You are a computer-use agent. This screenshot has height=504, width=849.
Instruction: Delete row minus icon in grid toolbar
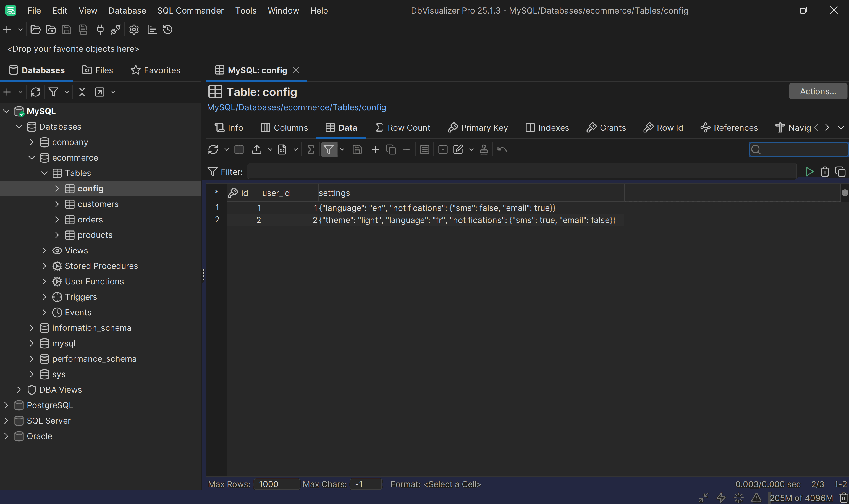click(407, 149)
